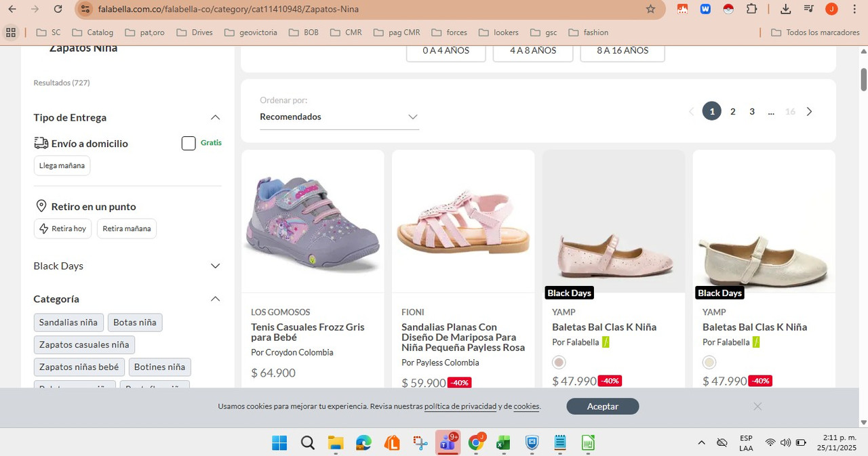Select current results page 1
This screenshot has height=456, width=868.
pos(712,111)
